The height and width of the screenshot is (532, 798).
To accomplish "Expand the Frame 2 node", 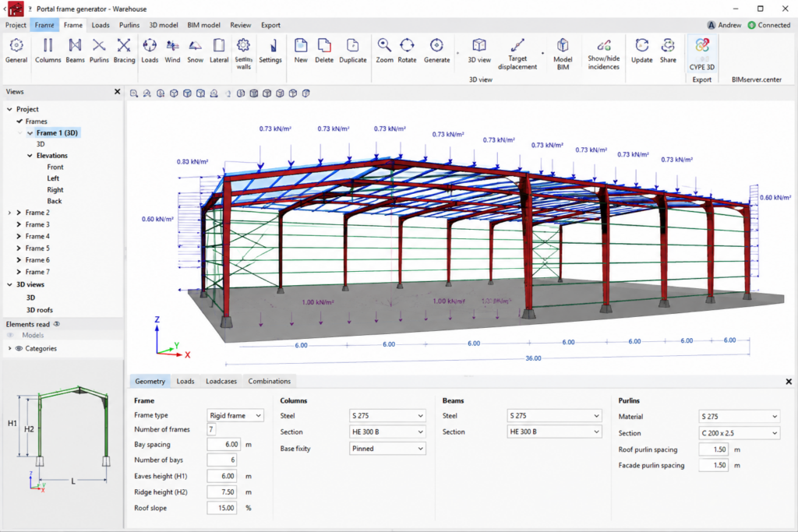I will coord(19,213).
